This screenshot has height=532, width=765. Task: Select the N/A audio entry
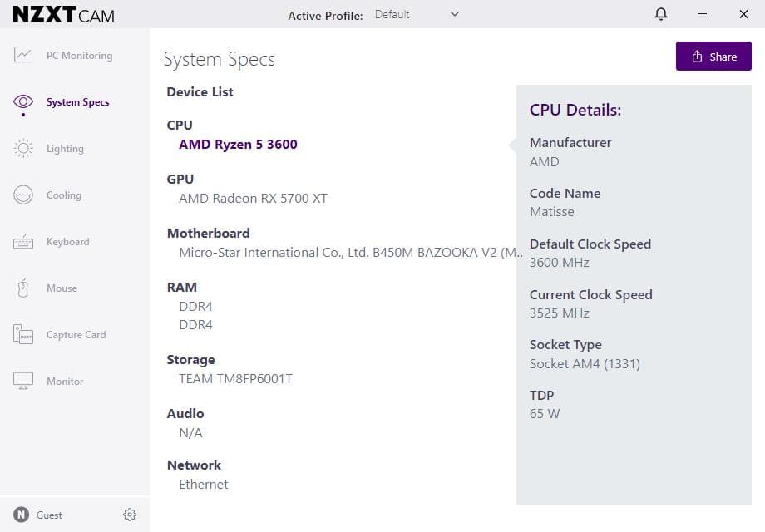point(190,432)
